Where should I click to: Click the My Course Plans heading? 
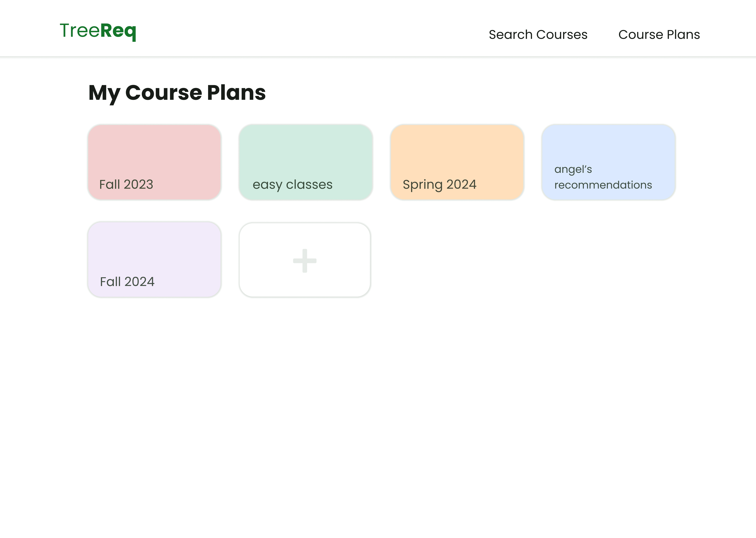coord(177,93)
